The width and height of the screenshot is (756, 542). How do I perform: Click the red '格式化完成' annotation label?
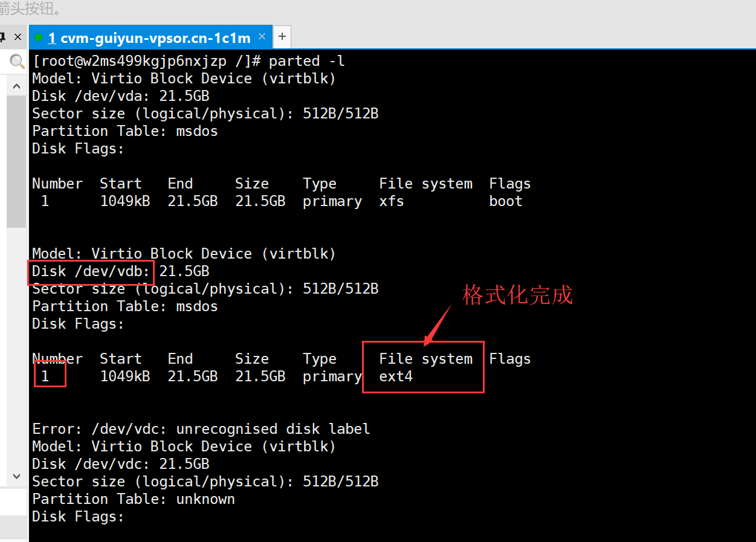(x=518, y=295)
